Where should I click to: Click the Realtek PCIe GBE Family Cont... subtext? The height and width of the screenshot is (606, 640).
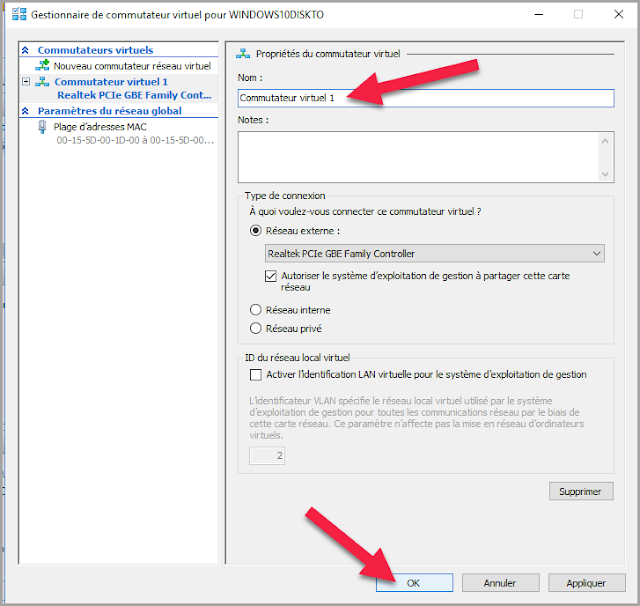click(134, 95)
